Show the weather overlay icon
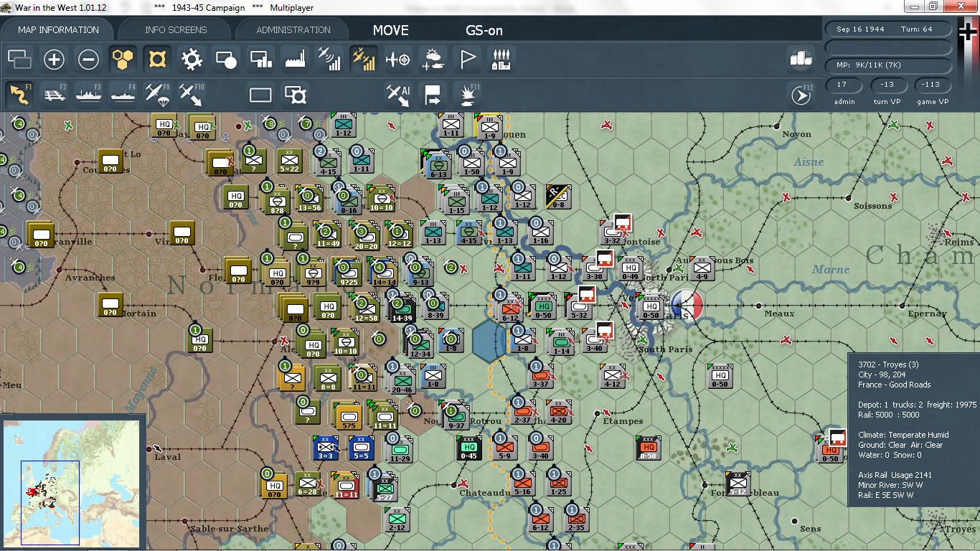 point(433,60)
